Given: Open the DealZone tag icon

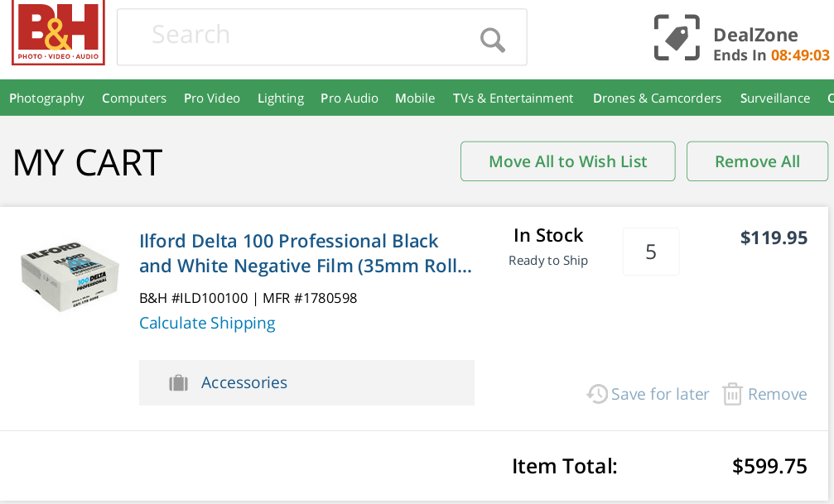Looking at the screenshot, I should 677,37.
